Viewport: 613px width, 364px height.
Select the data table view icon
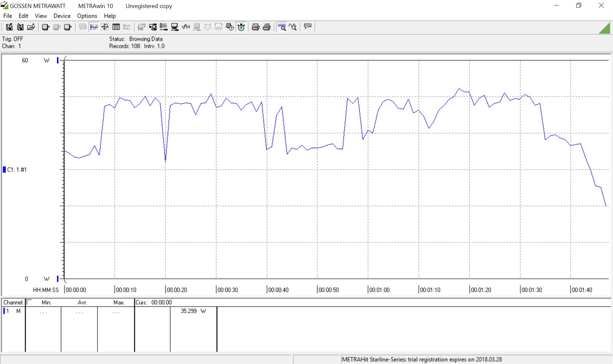[x=116, y=27]
